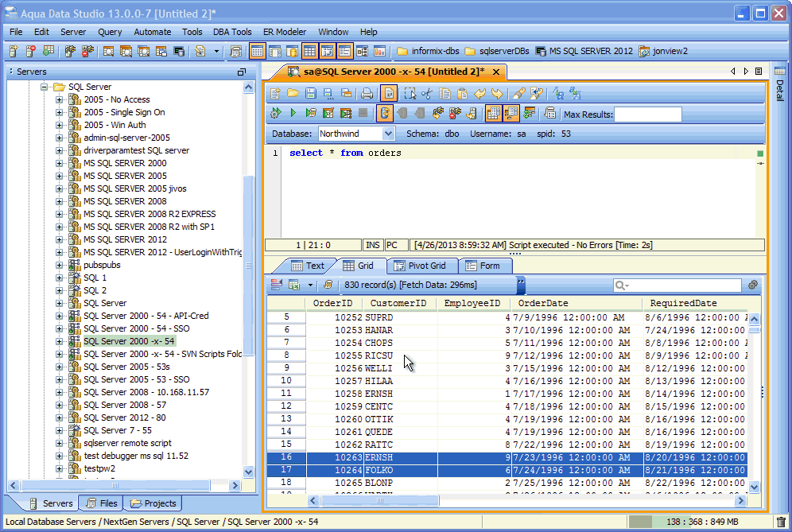The image size is (792, 532).
Task: Click the Undo arrow icon
Action: [x=480, y=93]
